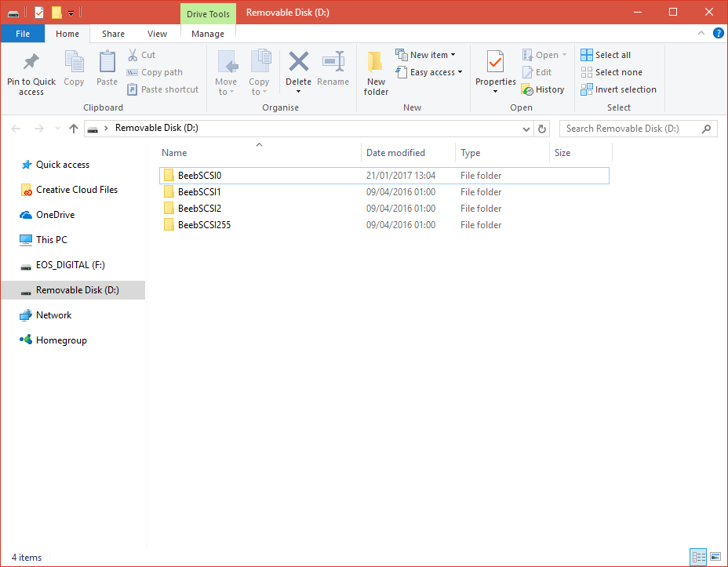Click Paste shortcut in ribbon
The width and height of the screenshot is (728, 567).
click(163, 89)
